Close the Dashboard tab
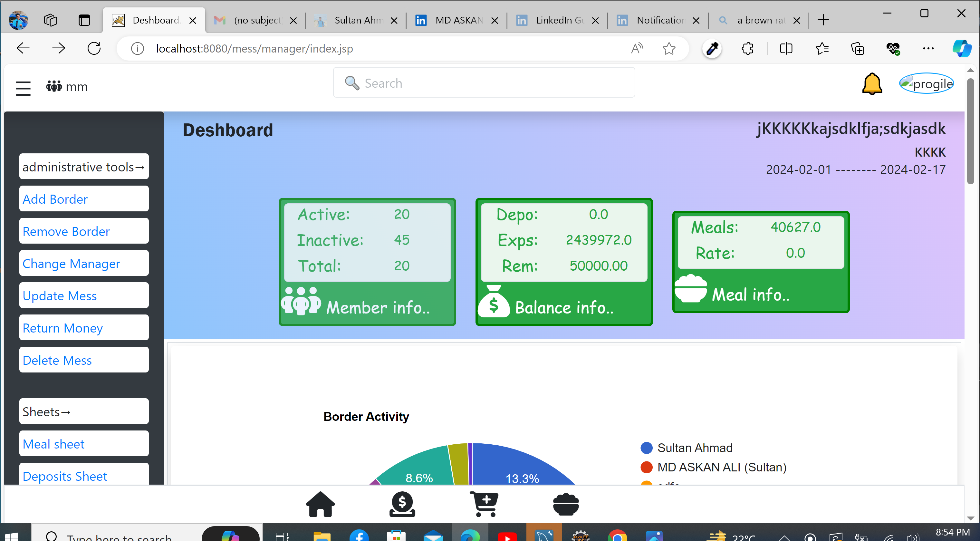 point(193,20)
